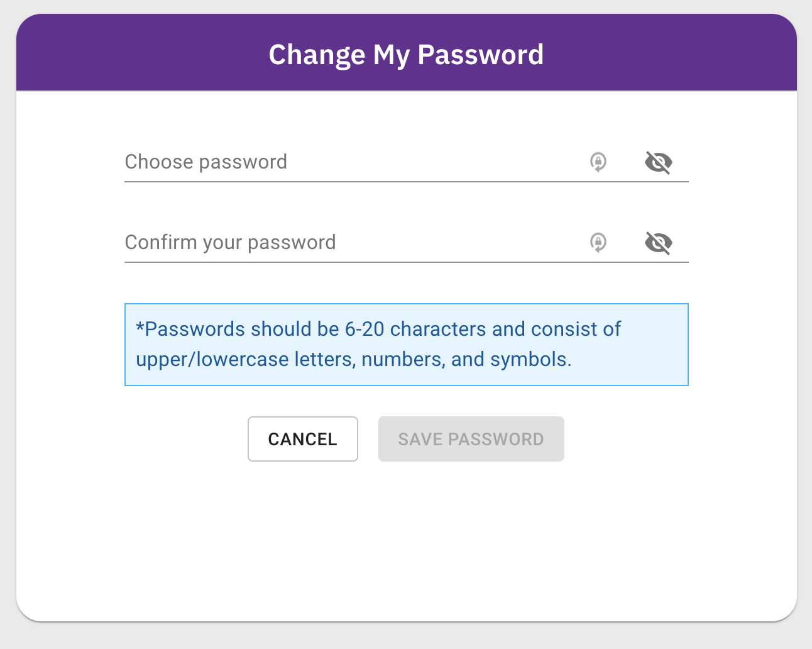Generate a password using the first lock-refresh icon
The width and height of the screenshot is (812, 649).
pos(598,162)
